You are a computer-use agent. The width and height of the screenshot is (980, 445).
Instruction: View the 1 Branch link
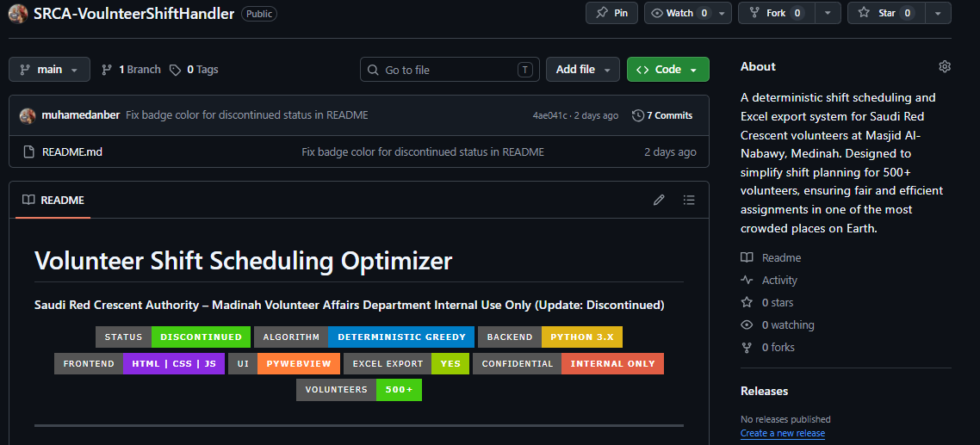click(x=131, y=70)
